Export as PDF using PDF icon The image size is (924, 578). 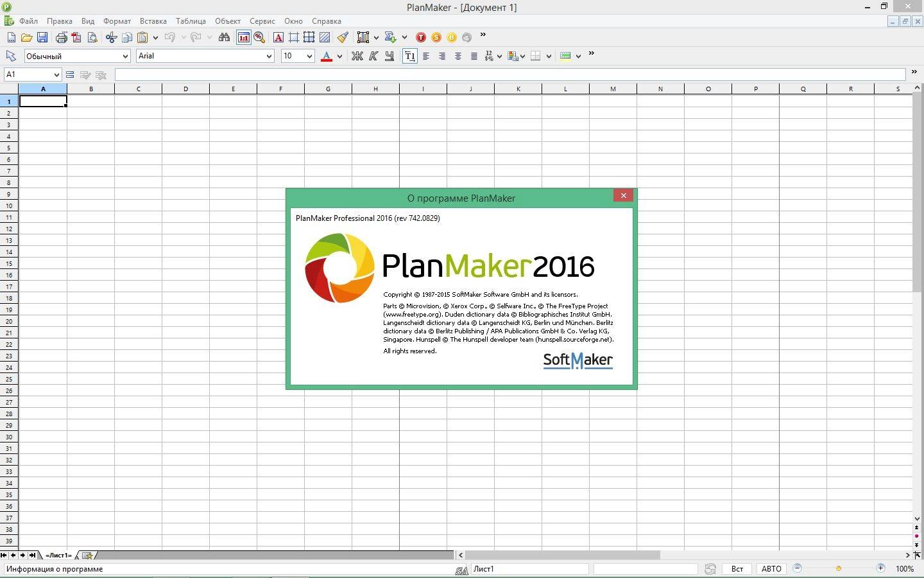[76, 37]
